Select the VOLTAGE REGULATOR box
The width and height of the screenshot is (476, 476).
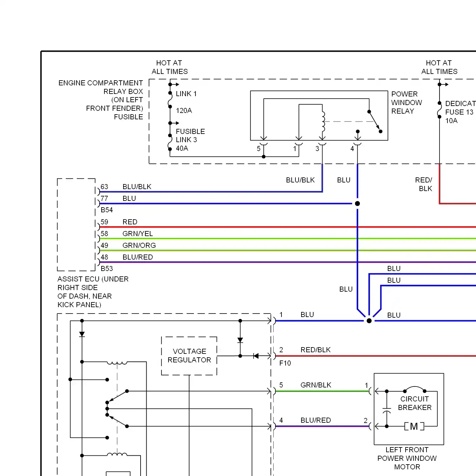189,356
